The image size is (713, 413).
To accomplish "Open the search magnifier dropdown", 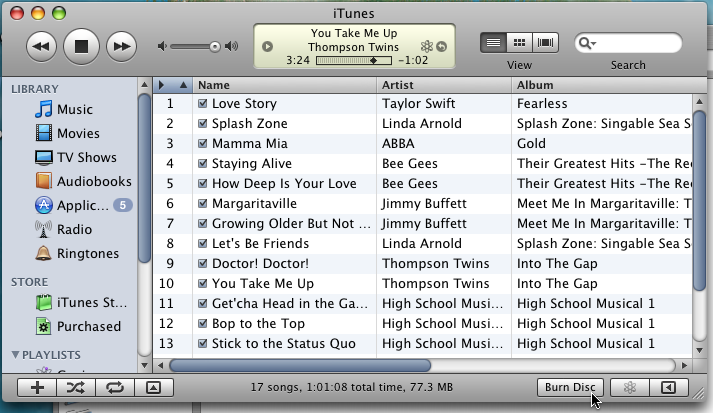I will pos(587,43).
